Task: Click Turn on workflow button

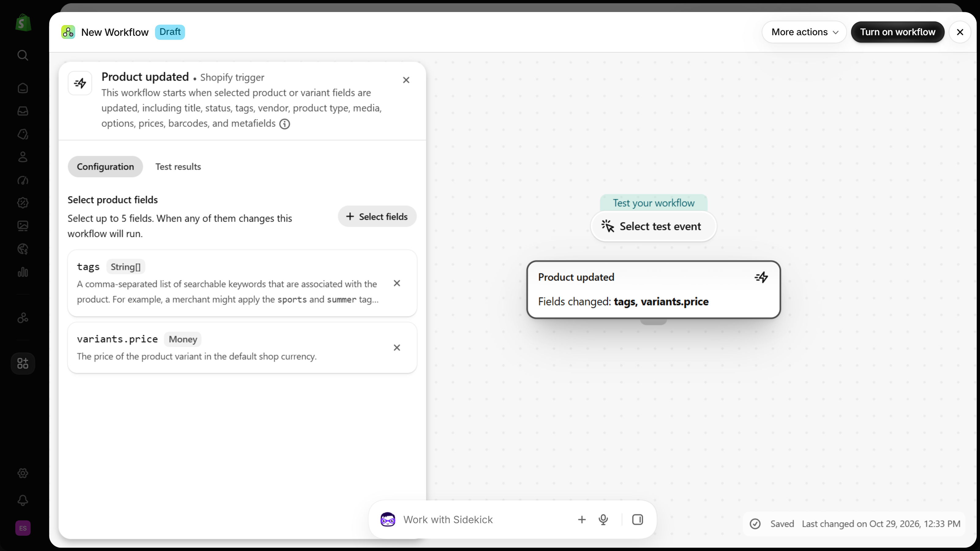Action: [x=897, y=32]
